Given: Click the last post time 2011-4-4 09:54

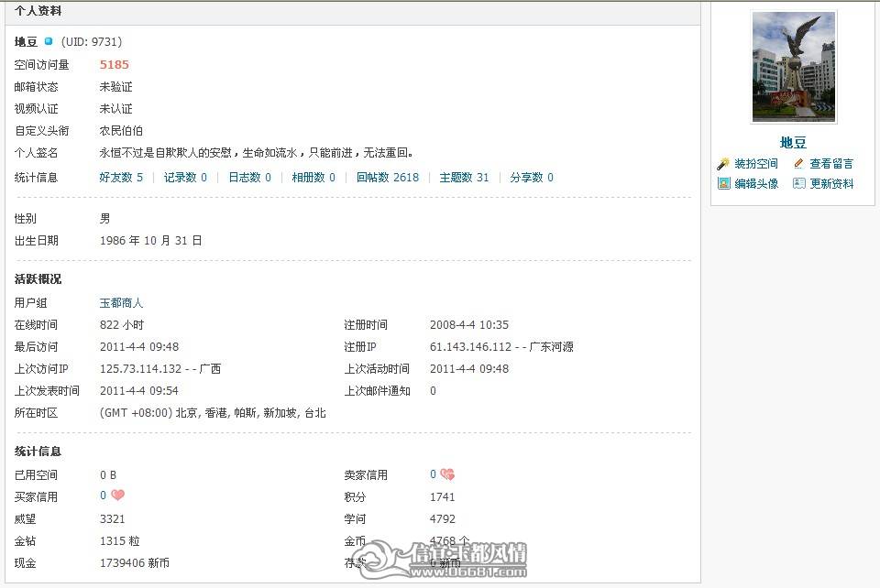Looking at the screenshot, I should coord(139,391).
